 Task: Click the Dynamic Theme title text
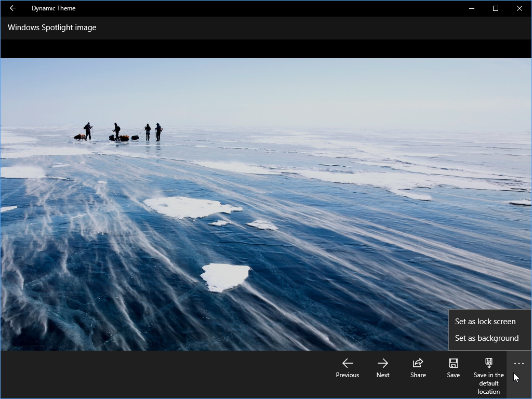[x=54, y=8]
